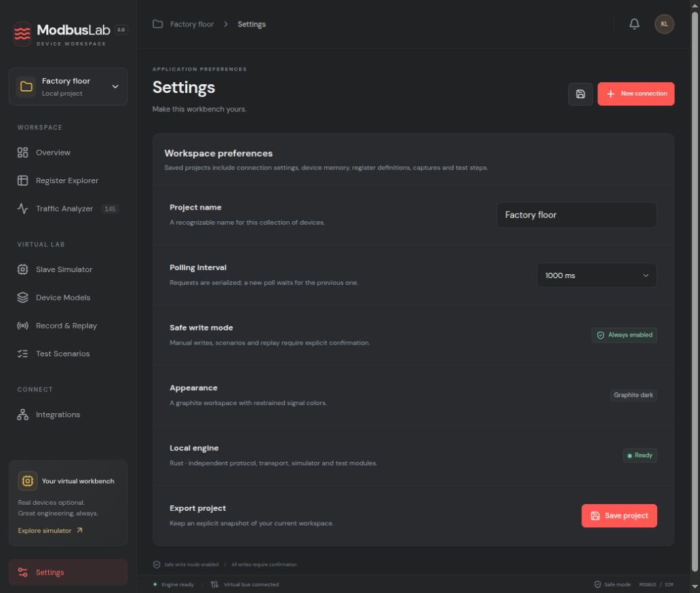
Task: Click 'All writes require confirmation' footer text
Action: click(x=264, y=565)
